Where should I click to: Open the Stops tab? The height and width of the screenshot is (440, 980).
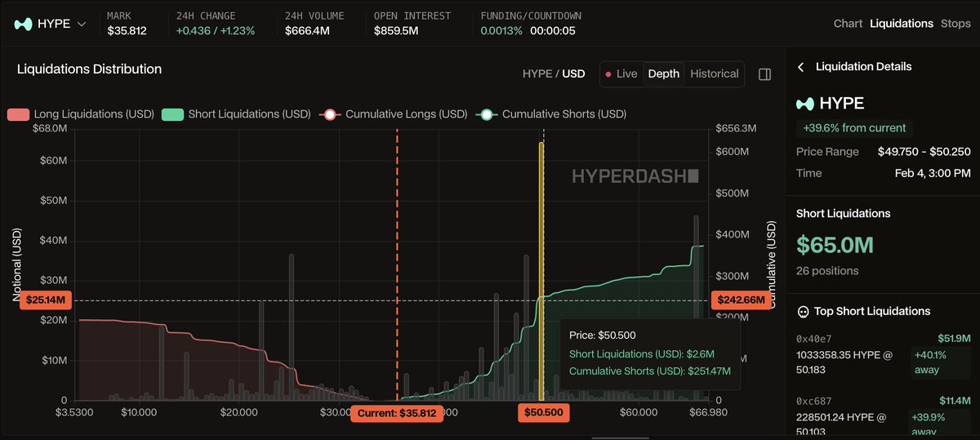coord(955,24)
